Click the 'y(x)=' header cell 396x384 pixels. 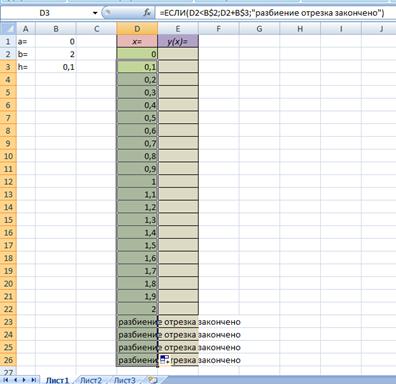pos(178,41)
